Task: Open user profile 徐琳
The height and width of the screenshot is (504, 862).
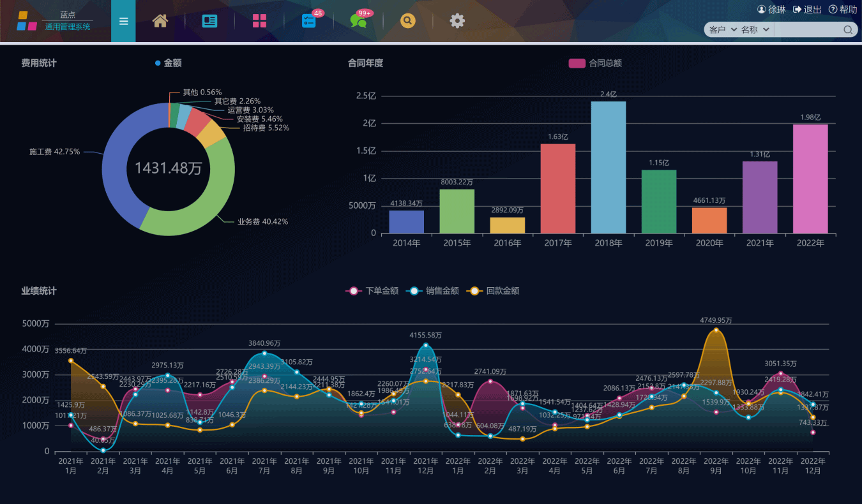Action: coord(771,10)
